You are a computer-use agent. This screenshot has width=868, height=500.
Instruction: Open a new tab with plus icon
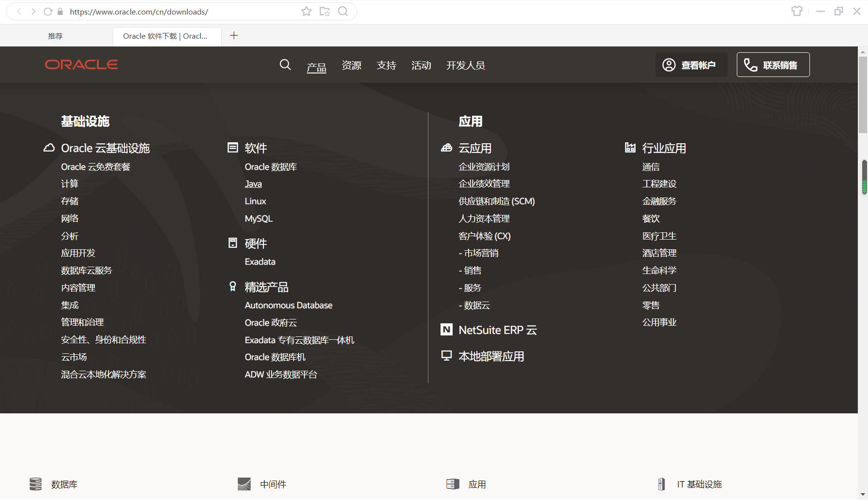[234, 35]
